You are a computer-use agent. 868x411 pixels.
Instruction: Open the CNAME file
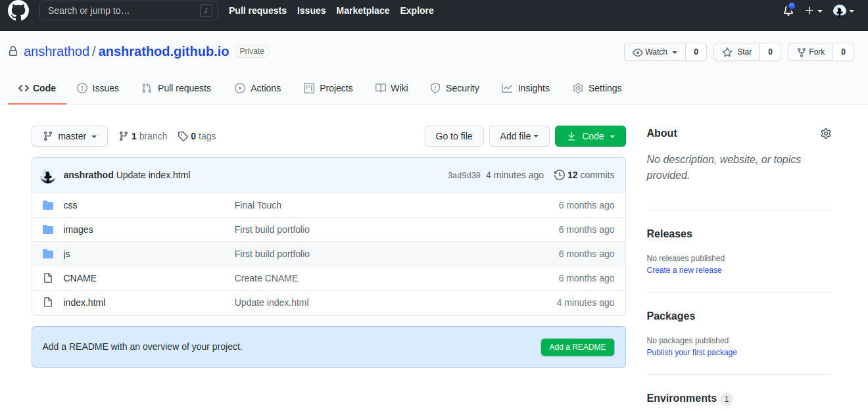point(80,278)
